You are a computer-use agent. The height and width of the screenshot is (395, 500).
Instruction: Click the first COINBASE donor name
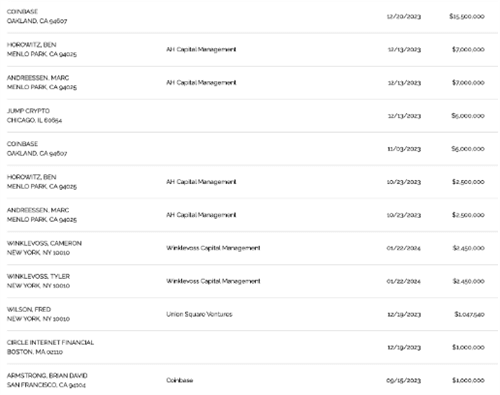(x=22, y=12)
